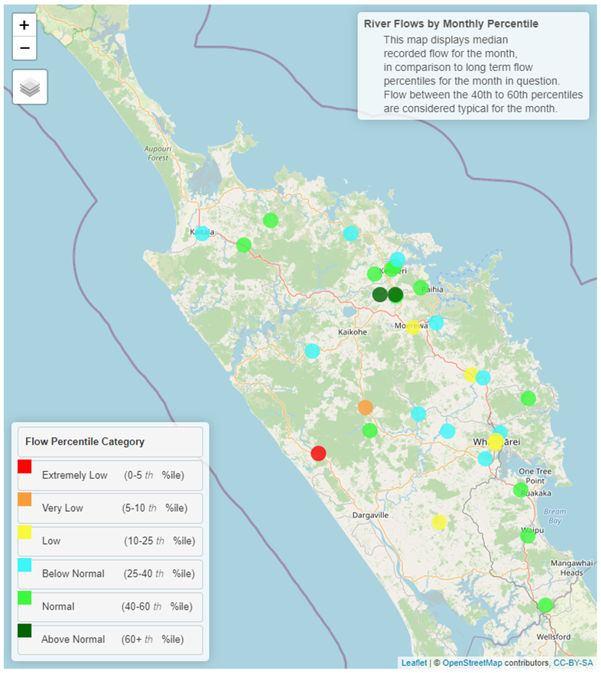Viewport: 601px width, 673px height.
Task: Click the green marker directly below the orange marker
Action: (x=370, y=430)
